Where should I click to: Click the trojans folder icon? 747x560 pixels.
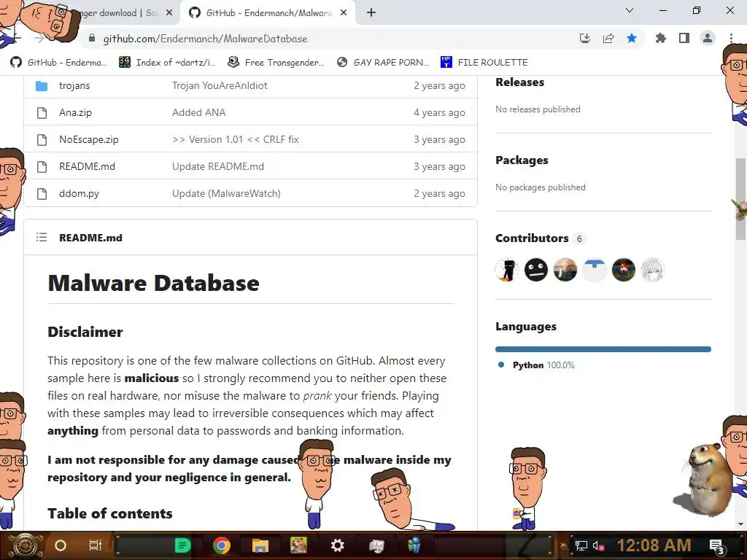42,86
